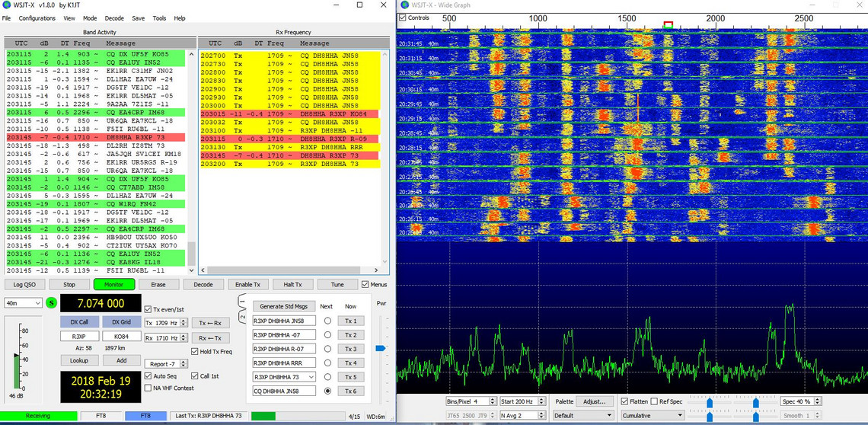The width and height of the screenshot is (868, 425).
Task: Click the green S split-mode indicator
Action: 52,302
